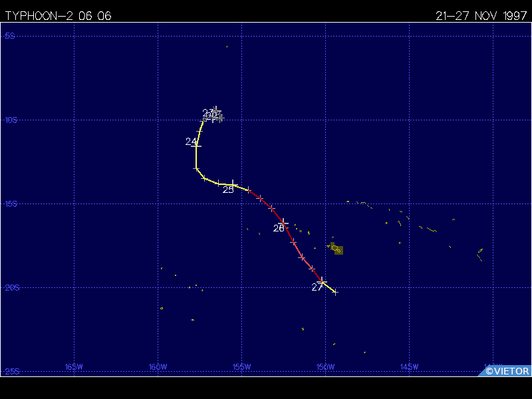Click the track corner cross below day 24

(x=196, y=168)
